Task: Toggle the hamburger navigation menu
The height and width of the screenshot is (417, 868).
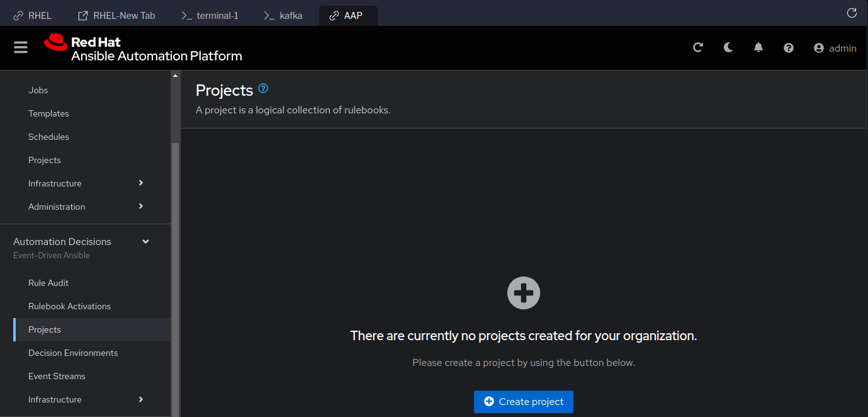Action: click(21, 48)
